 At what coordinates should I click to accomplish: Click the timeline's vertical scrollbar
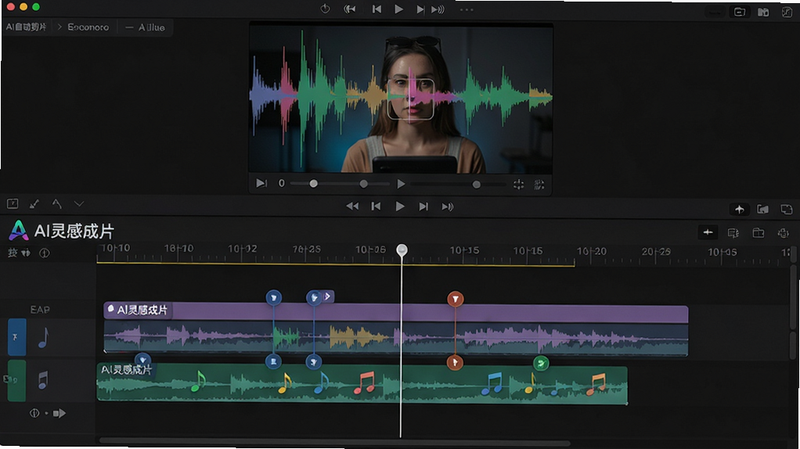[x=793, y=296]
